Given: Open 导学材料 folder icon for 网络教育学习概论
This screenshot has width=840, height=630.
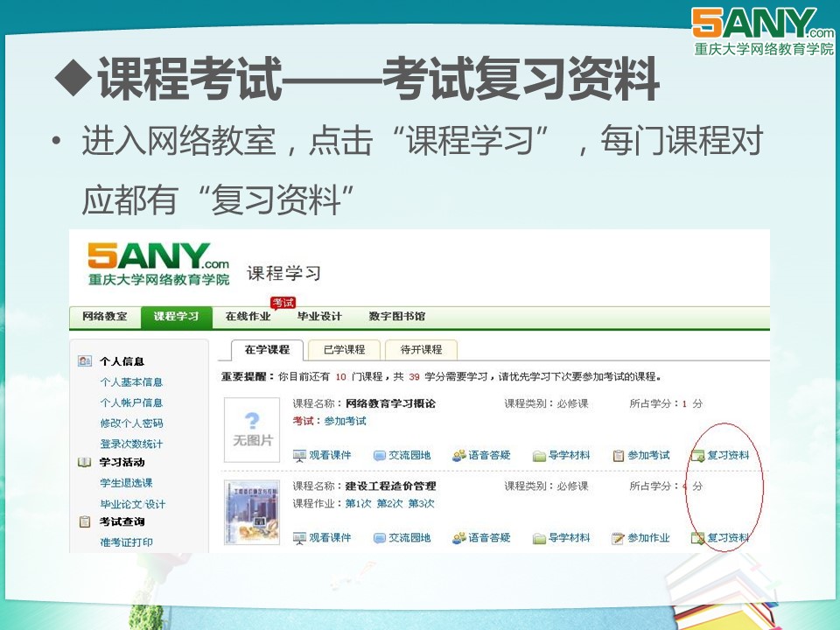Looking at the screenshot, I should (x=540, y=456).
